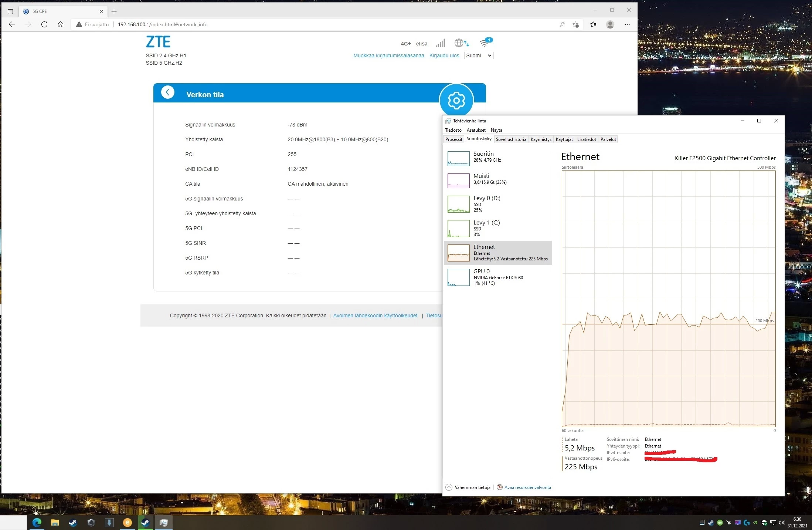Open Steam from the Windows taskbar

[x=73, y=523]
